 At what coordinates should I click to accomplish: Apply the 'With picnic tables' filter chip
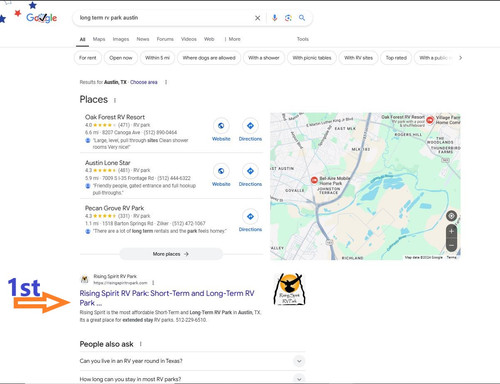tap(312, 58)
